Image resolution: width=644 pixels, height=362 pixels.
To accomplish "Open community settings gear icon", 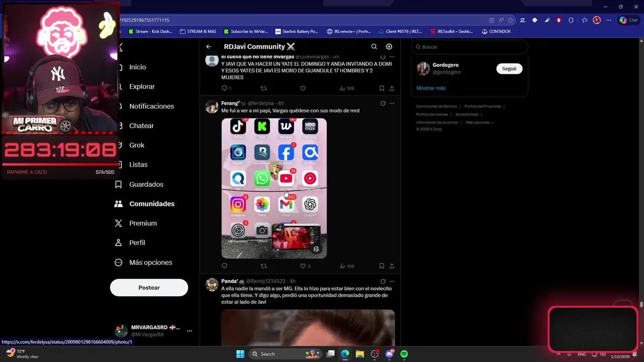I will click(x=389, y=47).
